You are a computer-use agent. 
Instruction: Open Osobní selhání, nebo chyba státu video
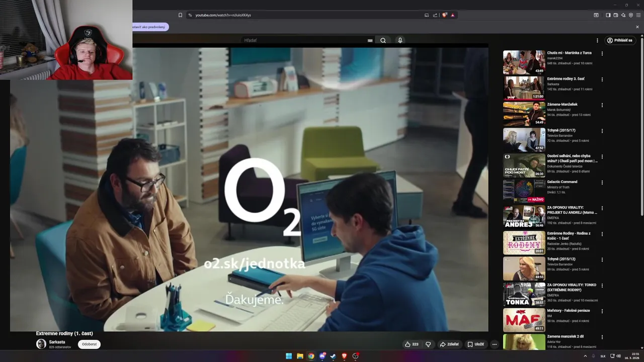pyautogui.click(x=524, y=165)
